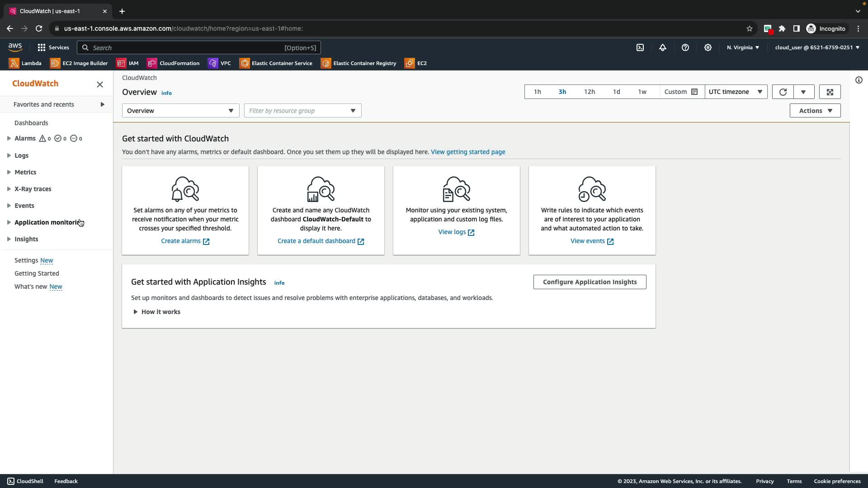The image size is (868, 488).
Task: Open the View getting started page link
Action: click(x=468, y=152)
